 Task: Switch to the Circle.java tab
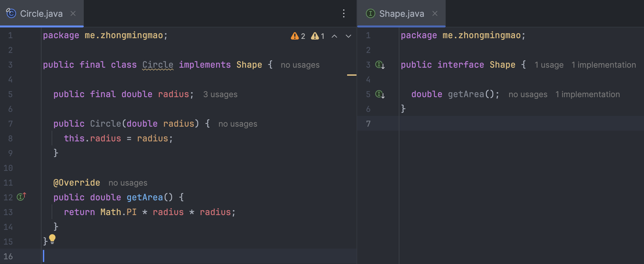pos(41,14)
